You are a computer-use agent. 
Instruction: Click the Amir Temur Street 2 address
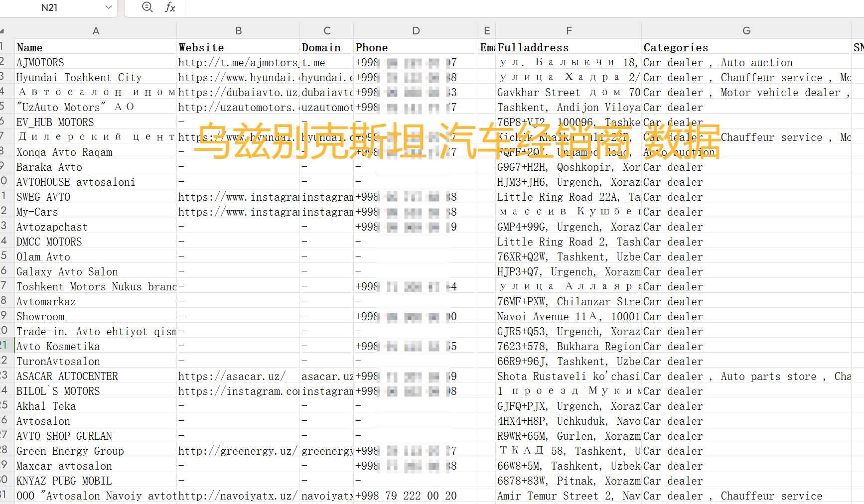coord(569,496)
